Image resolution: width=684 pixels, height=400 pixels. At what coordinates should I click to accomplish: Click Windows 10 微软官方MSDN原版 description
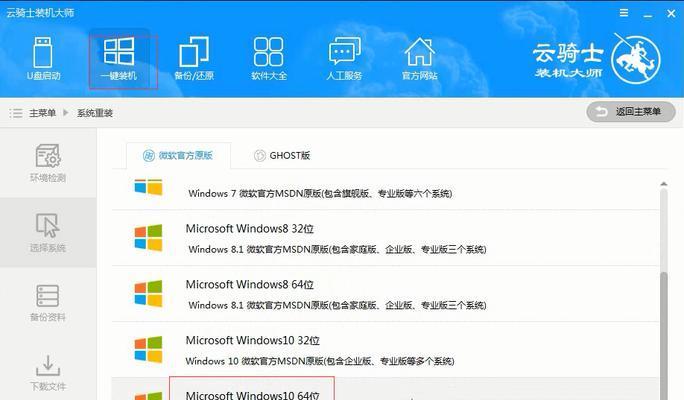(320, 361)
